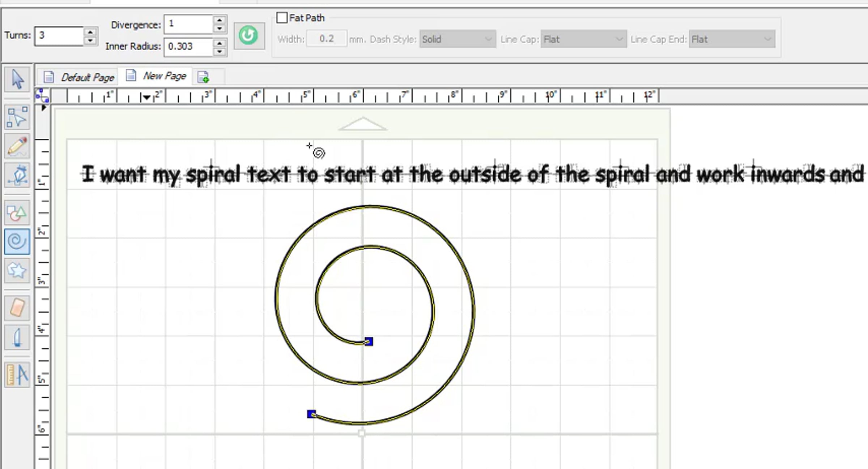
Task: Click the green refresh spiral button
Action: coord(249,36)
